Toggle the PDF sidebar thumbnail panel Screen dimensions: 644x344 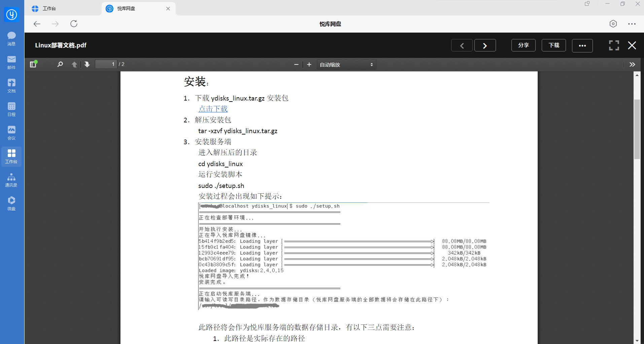pos(33,64)
